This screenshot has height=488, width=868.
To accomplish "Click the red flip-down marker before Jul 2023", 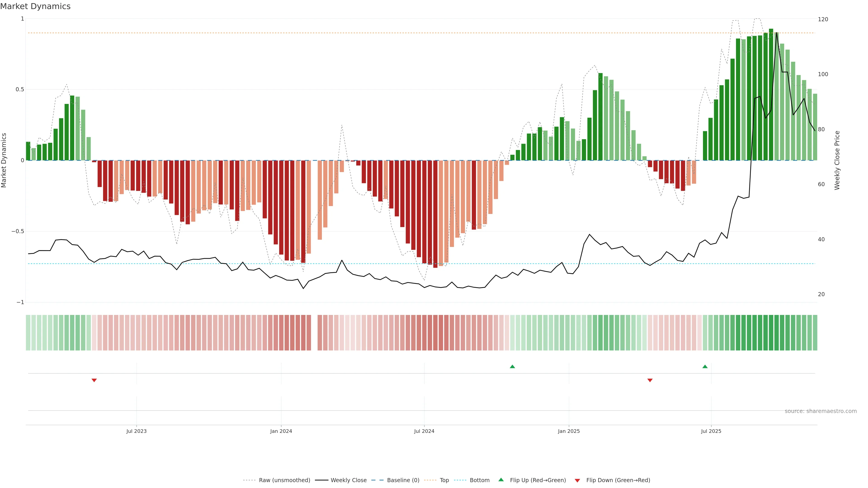I will [x=94, y=380].
